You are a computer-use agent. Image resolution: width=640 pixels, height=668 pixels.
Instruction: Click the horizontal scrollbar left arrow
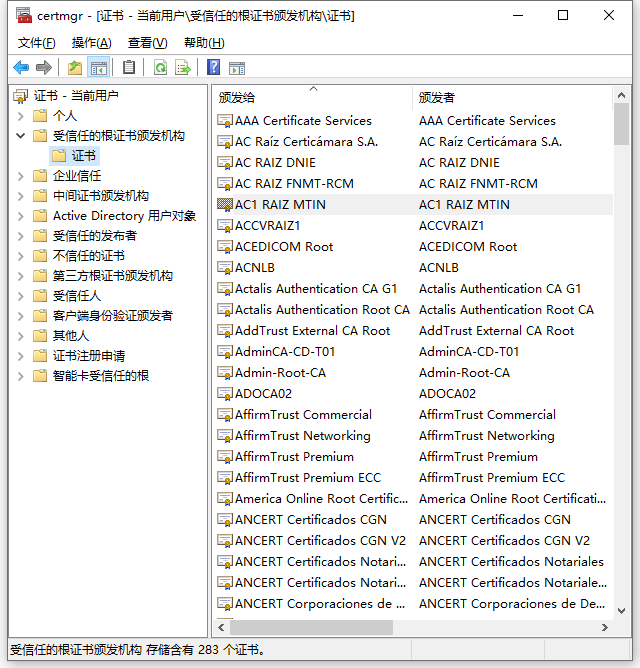click(221, 627)
